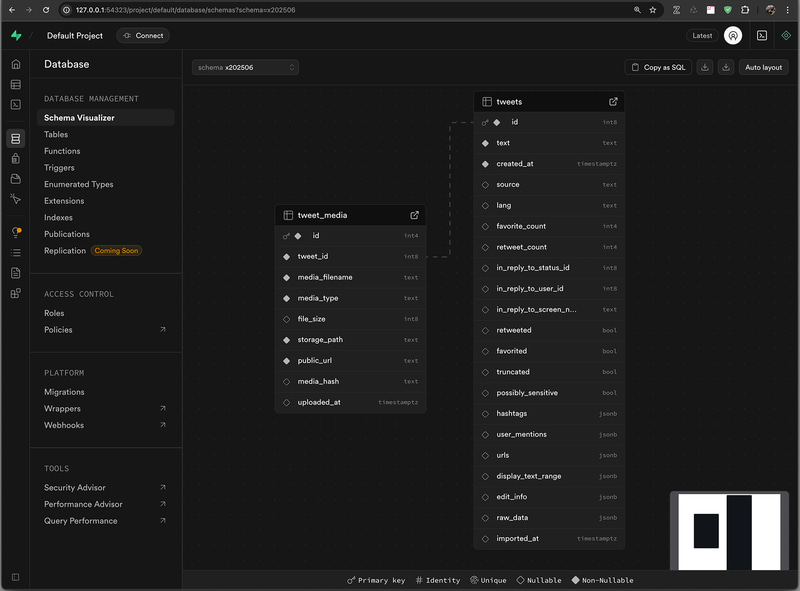The width and height of the screenshot is (800, 591).
Task: Open Replication menu item
Action: pyautogui.click(x=65, y=251)
